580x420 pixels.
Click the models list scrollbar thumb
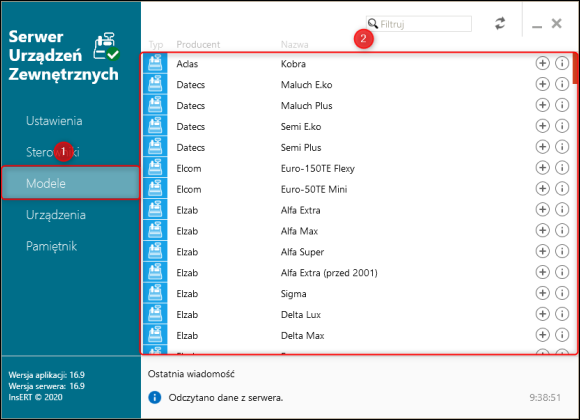click(575, 68)
